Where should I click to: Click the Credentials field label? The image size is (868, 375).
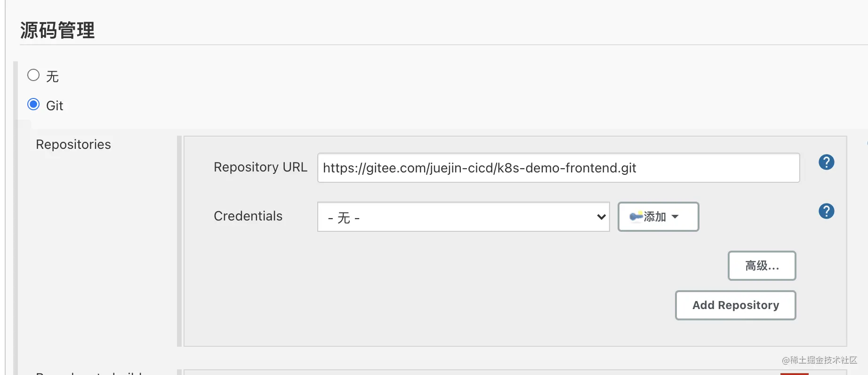point(248,216)
